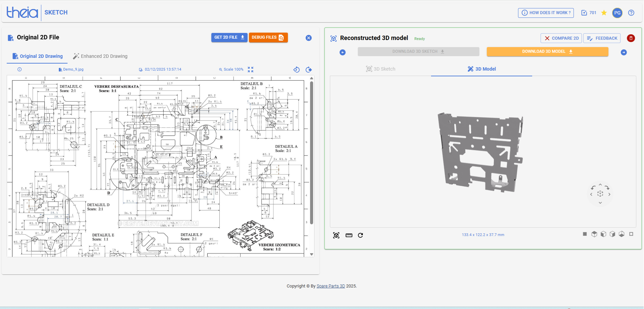This screenshot has height=309, width=644.
Task: Open the How Does It Work guide
Action: tap(546, 13)
